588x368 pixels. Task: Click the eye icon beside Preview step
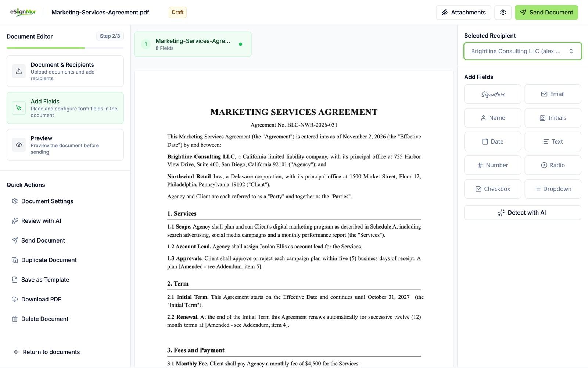[19, 145]
